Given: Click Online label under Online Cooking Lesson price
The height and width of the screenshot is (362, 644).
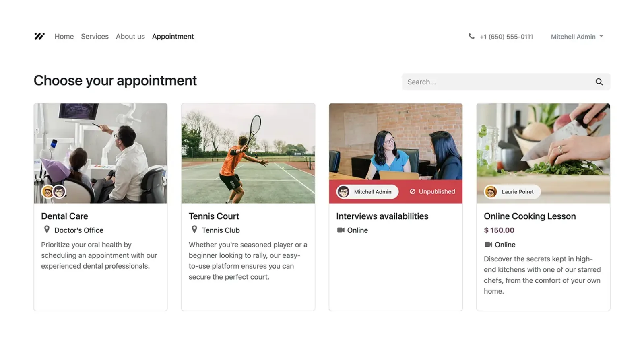Looking at the screenshot, I should pos(505,245).
